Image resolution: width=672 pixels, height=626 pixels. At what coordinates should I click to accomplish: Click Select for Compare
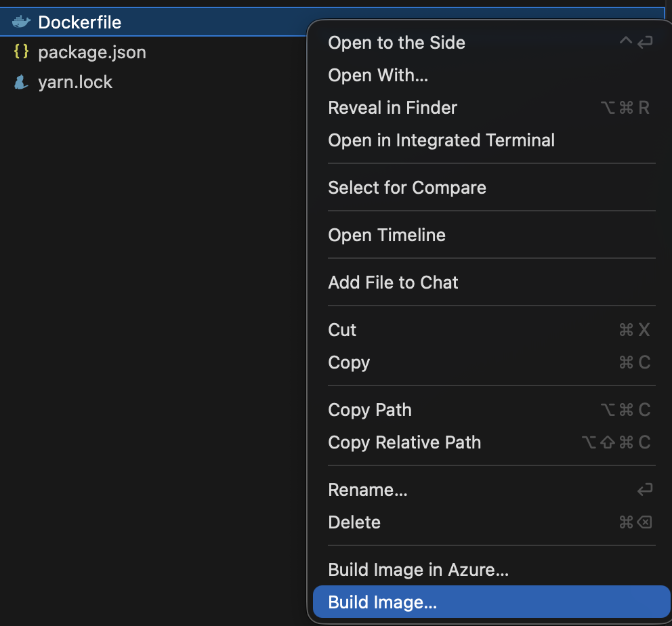pos(406,188)
